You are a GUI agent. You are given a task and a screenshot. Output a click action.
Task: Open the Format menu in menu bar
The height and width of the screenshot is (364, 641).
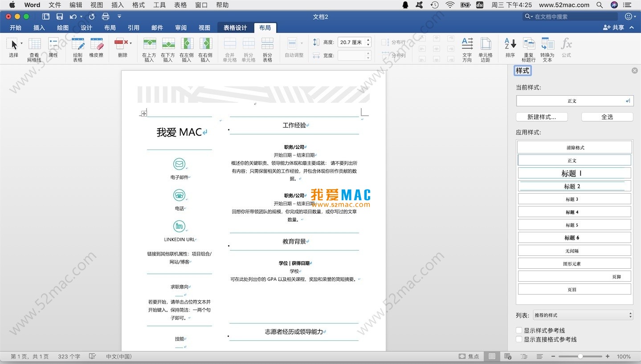coord(139,5)
